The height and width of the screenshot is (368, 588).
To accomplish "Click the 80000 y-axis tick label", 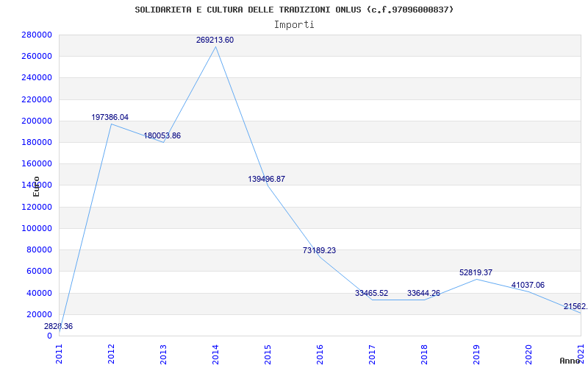I will tap(39, 250).
